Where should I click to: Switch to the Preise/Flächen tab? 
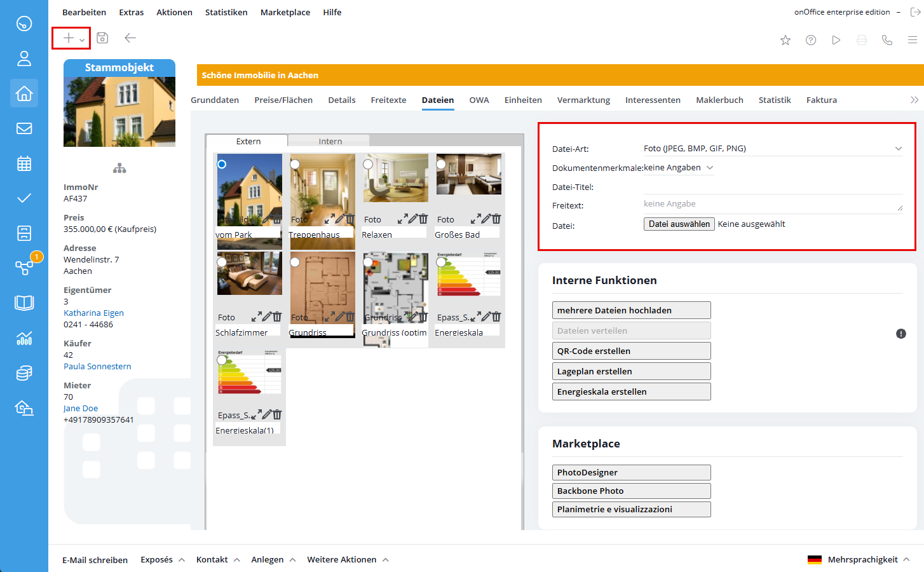pyautogui.click(x=283, y=100)
